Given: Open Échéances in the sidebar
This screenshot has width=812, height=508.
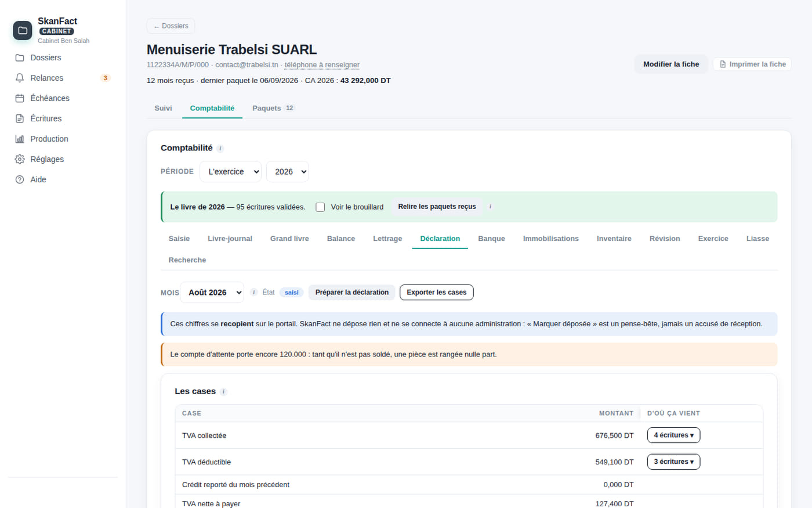Looking at the screenshot, I should 63,98.
